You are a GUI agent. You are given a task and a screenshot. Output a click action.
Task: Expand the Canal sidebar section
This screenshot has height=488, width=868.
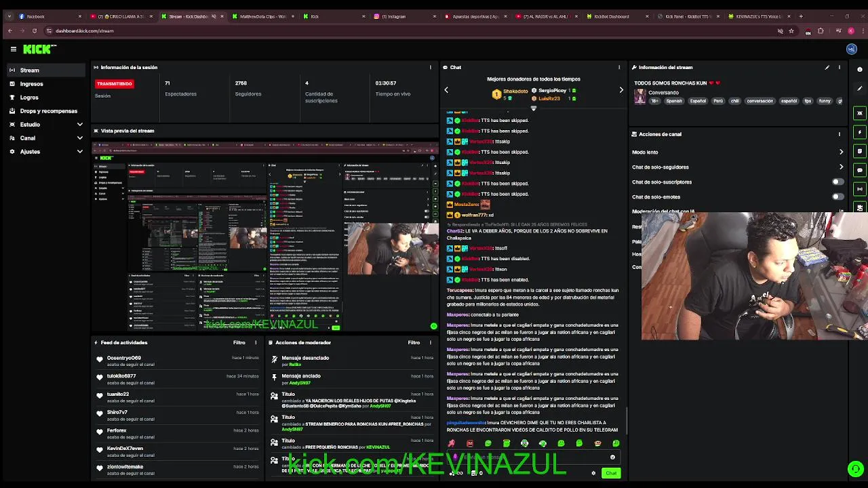click(45, 138)
